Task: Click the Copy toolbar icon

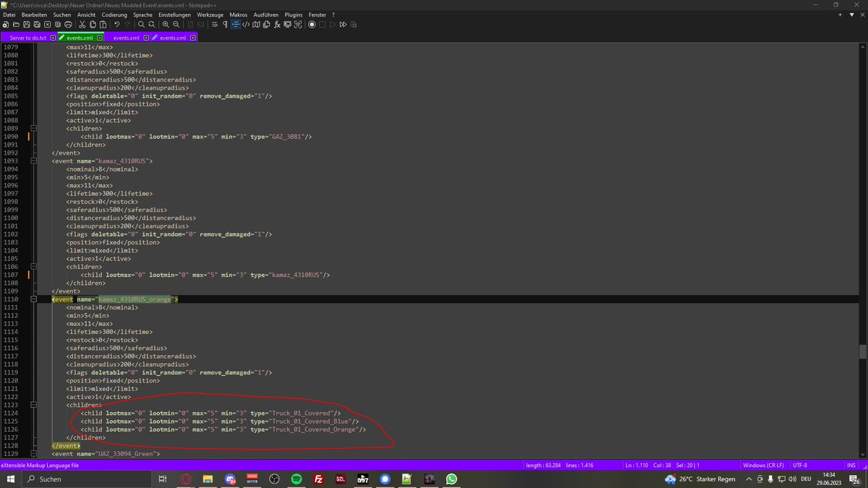Action: pyautogui.click(x=93, y=25)
